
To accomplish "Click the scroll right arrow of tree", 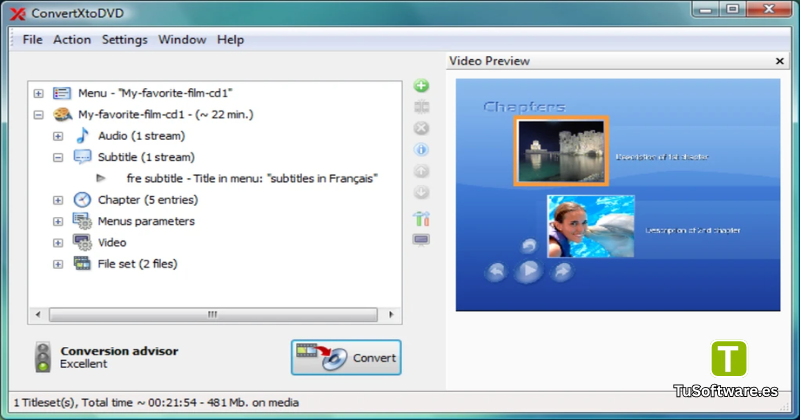I will [391, 314].
